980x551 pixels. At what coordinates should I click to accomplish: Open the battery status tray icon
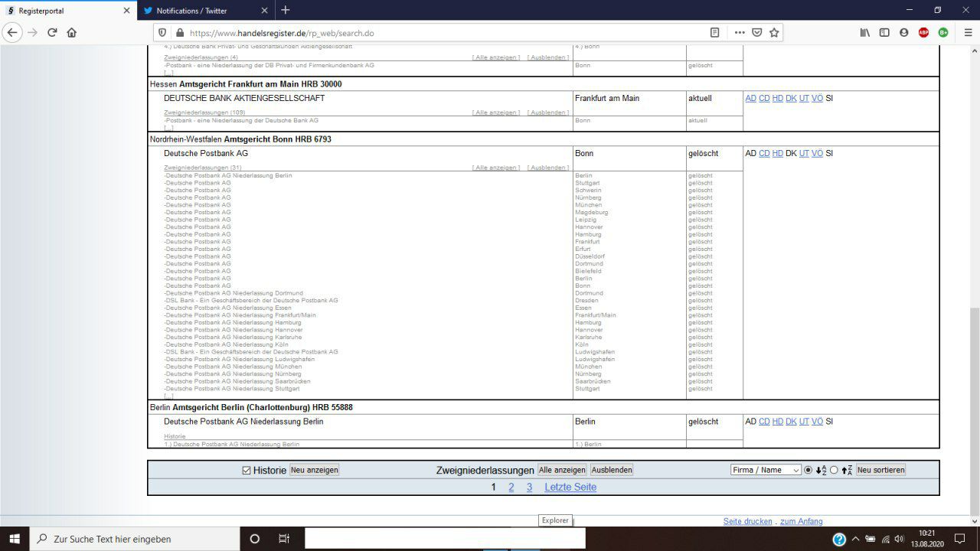click(871, 539)
